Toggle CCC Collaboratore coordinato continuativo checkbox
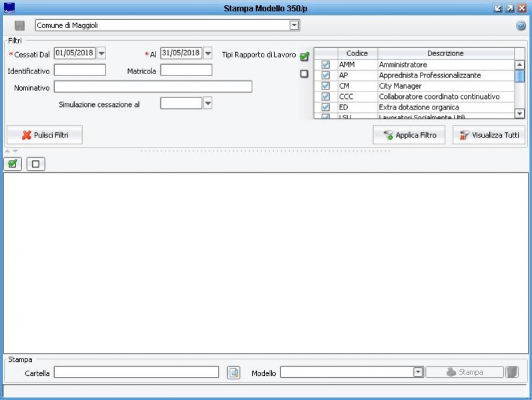532x400 pixels. pos(325,96)
